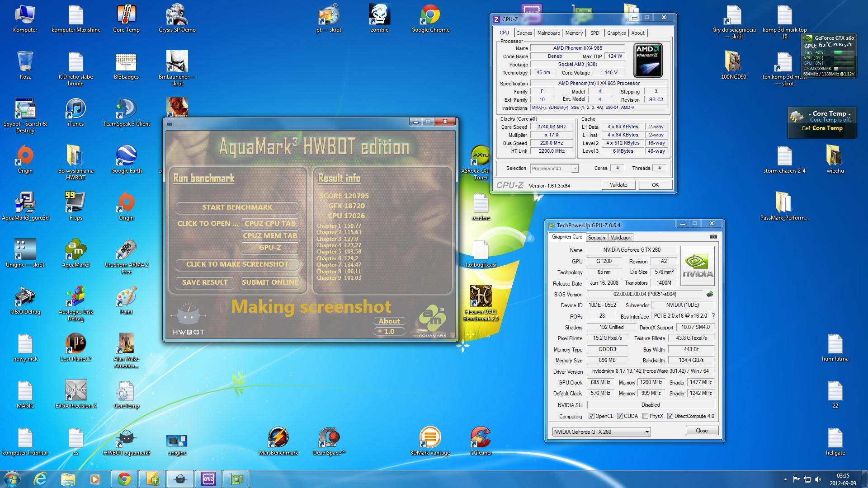868x488 pixels.
Task: Click the taskbar clock showing 03:15
Action: coord(843,479)
